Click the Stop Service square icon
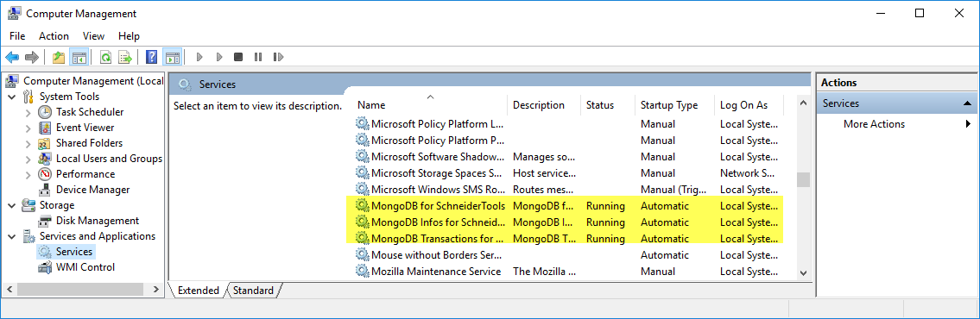This screenshot has width=980, height=319. coord(237,58)
